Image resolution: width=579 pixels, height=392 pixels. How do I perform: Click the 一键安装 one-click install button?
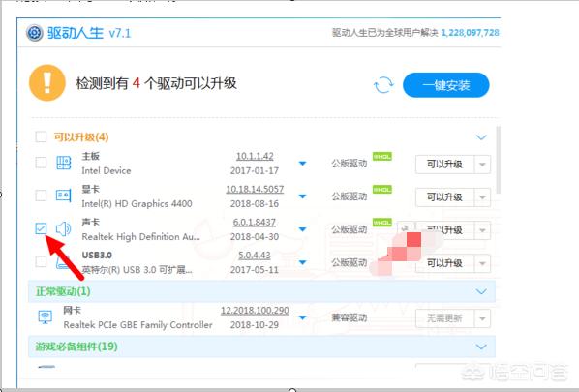click(x=446, y=85)
